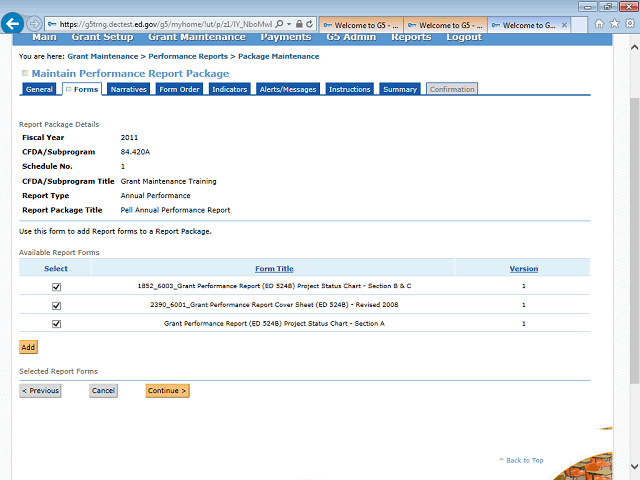The image size is (640, 480).
Task: Click the vertical scrollbar thumb
Action: [634, 241]
